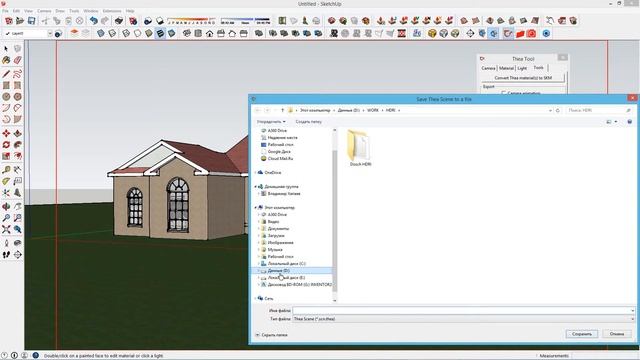Toggle Back Edges style
This screenshot has height=360, width=640.
112,33
